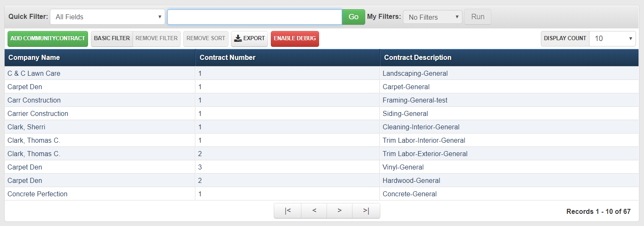The width and height of the screenshot is (644, 226).
Task: Open the Display Count dropdown
Action: (612, 39)
